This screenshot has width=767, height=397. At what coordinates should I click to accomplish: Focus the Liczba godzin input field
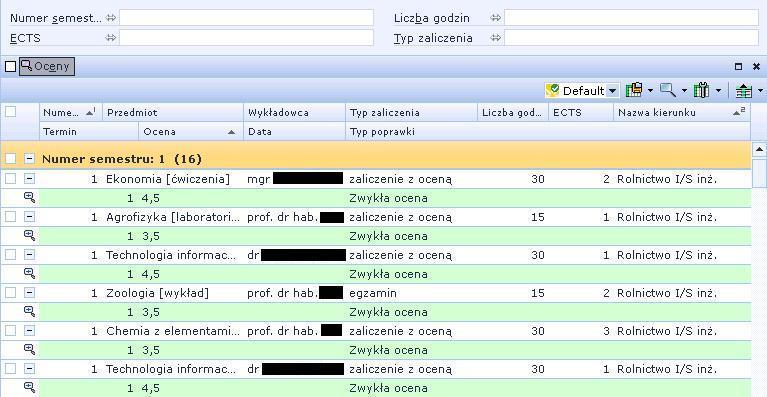(631, 18)
